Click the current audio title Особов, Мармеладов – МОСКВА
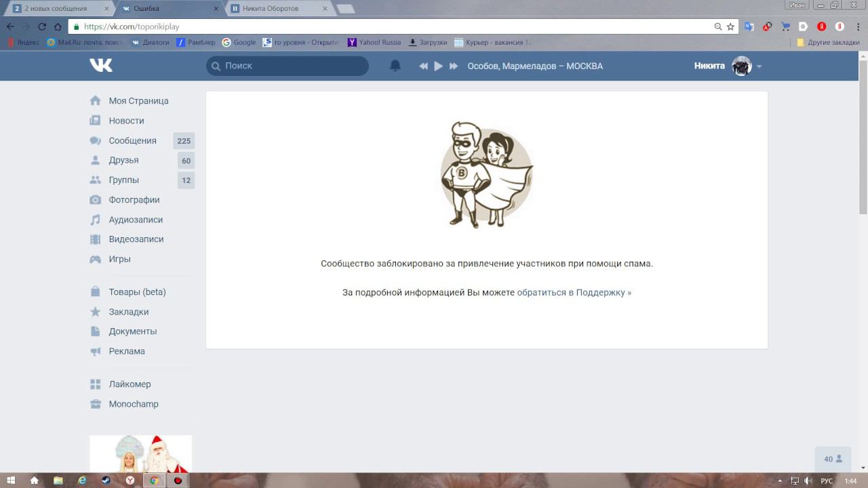This screenshot has width=868, height=488. click(x=535, y=66)
